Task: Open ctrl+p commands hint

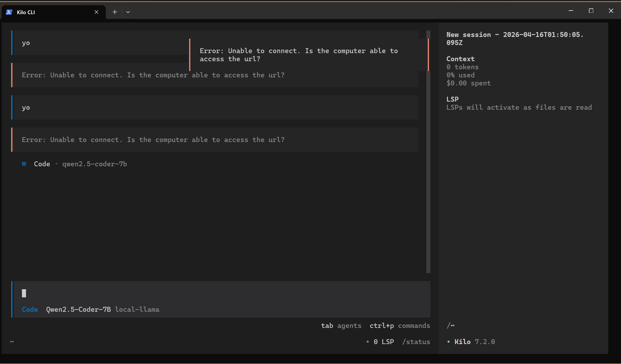Action: pos(400,326)
